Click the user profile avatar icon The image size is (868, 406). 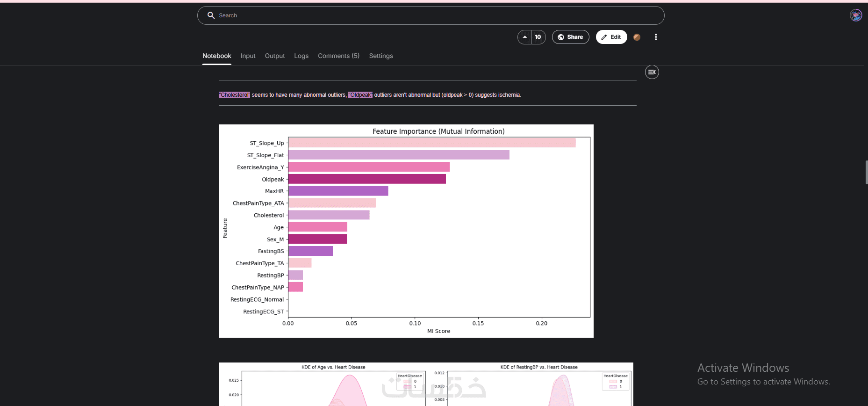point(856,15)
